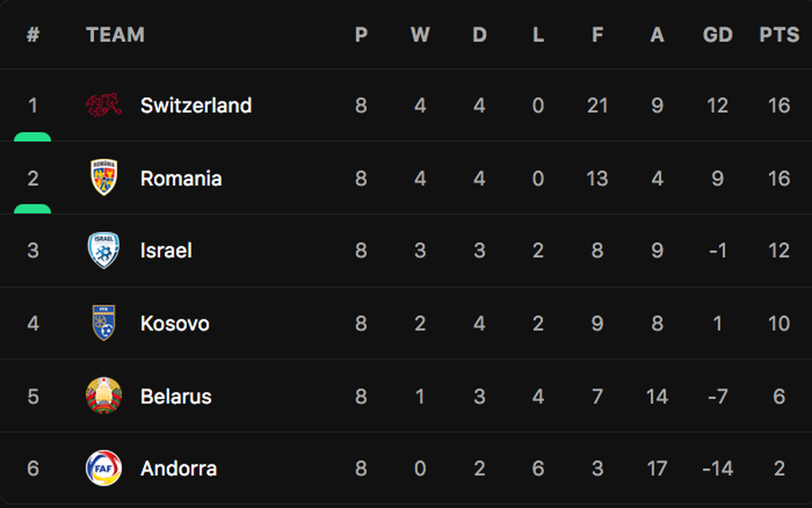Click the Switzerland team crest icon
812x508 pixels.
104,105
